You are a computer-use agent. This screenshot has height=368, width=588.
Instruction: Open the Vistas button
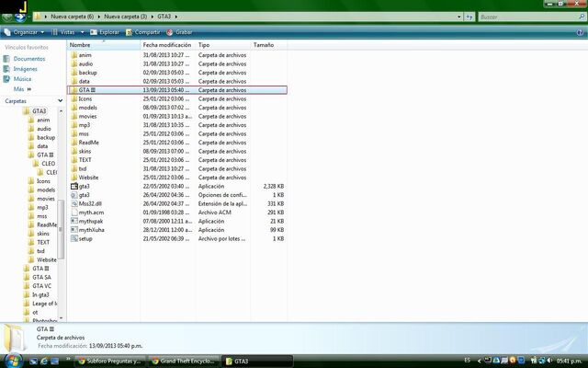pos(63,32)
